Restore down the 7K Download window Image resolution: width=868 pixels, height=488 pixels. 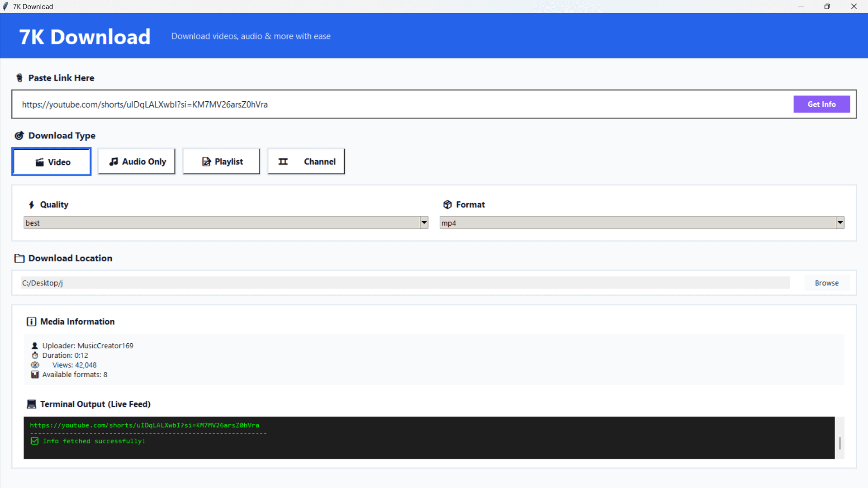point(827,6)
